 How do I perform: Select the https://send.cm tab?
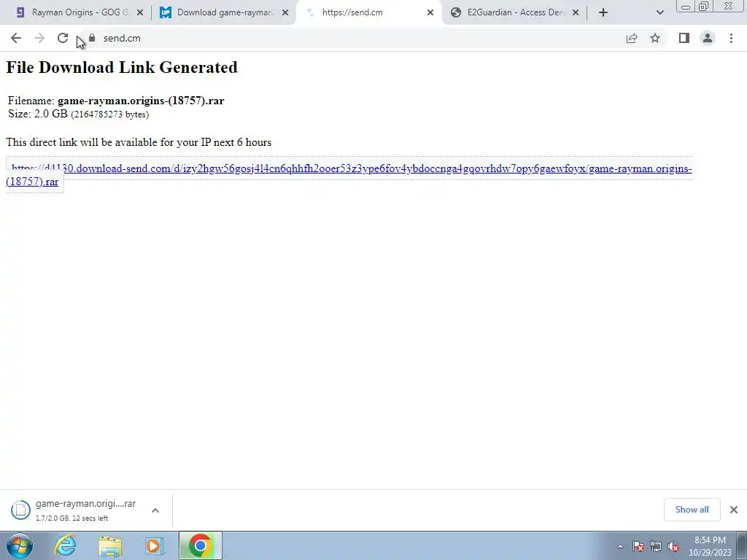coord(368,12)
